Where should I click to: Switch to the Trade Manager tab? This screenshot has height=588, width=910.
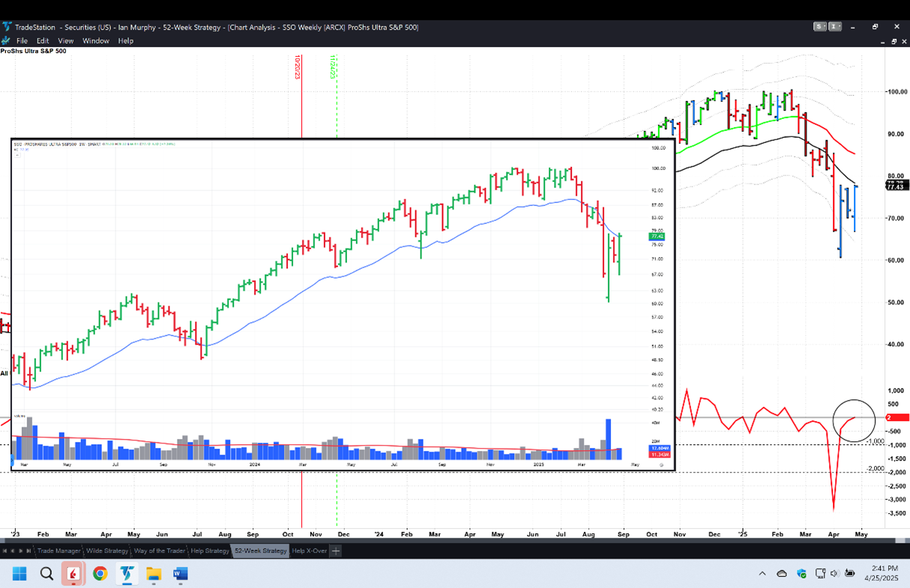(x=58, y=551)
